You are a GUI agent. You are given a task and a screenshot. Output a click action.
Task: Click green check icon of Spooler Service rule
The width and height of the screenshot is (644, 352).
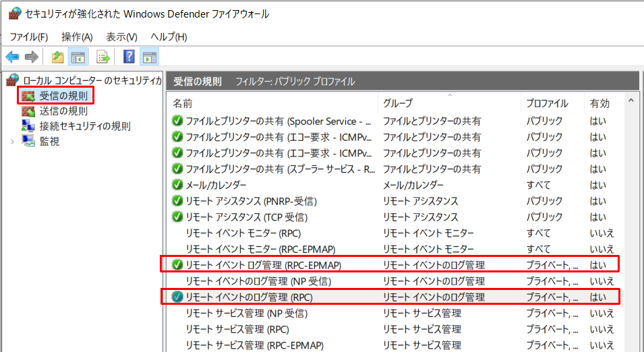177,121
